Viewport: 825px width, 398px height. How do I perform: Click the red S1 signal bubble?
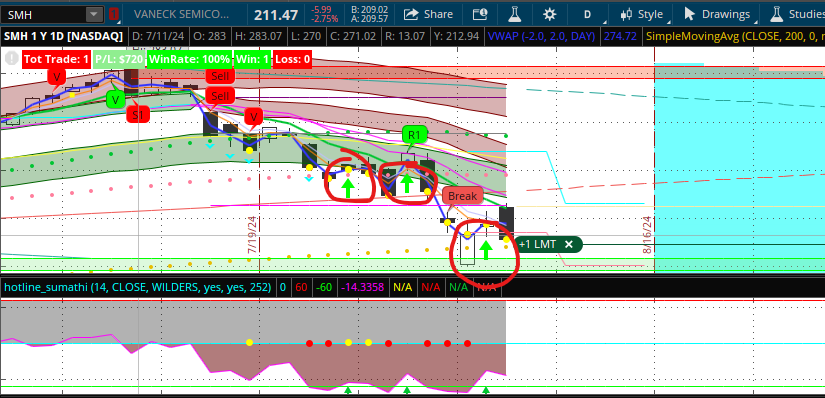pyautogui.click(x=137, y=115)
